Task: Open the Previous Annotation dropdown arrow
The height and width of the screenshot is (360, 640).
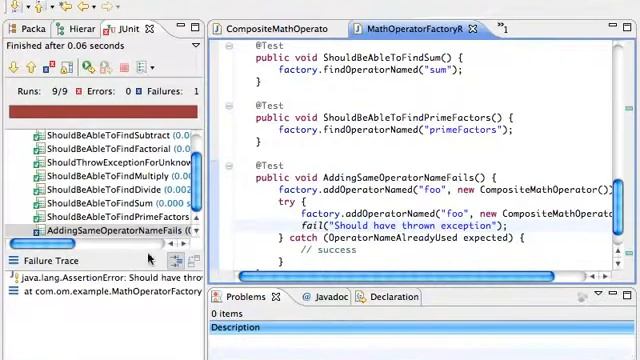Action: pos(52,7)
